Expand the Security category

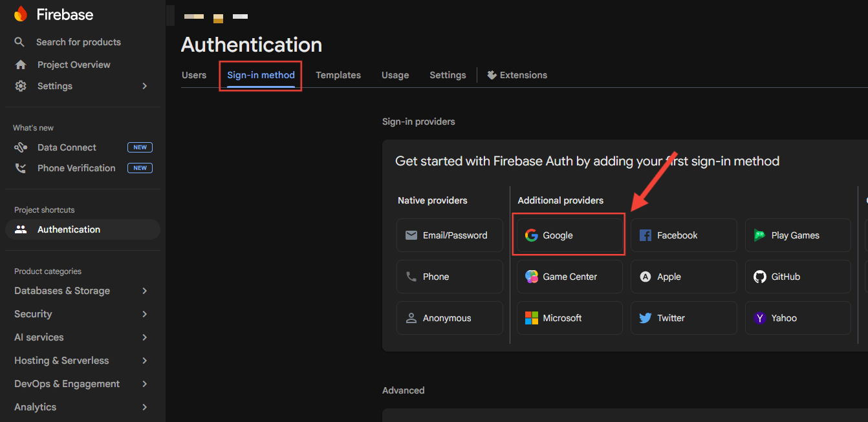coord(145,314)
